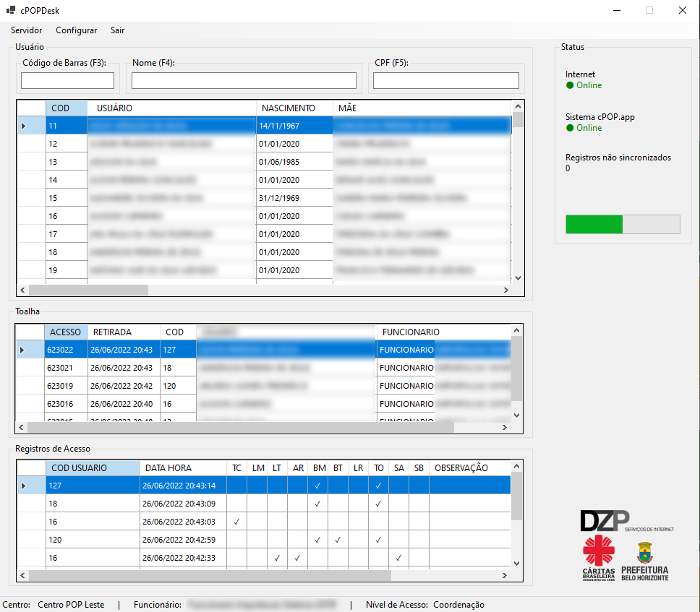Screen dimensions: 700x612
Task: Click the DZP Serviços de Internet logo
Action: coord(626,521)
